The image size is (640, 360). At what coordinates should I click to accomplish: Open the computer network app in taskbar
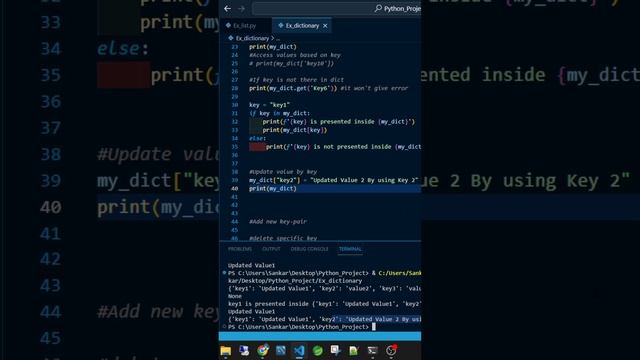click(x=244, y=351)
